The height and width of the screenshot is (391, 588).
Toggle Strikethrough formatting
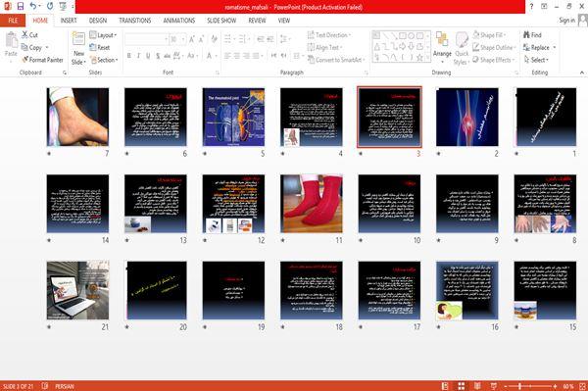coord(168,56)
